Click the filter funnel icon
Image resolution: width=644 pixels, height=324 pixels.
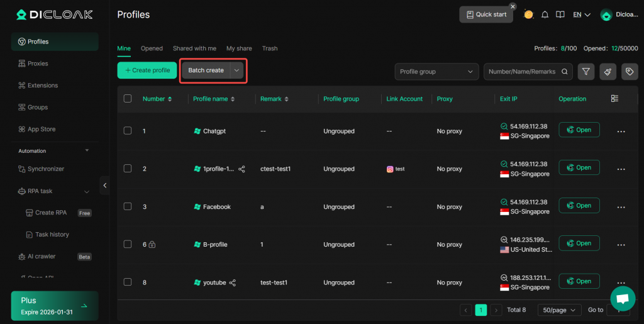586,72
